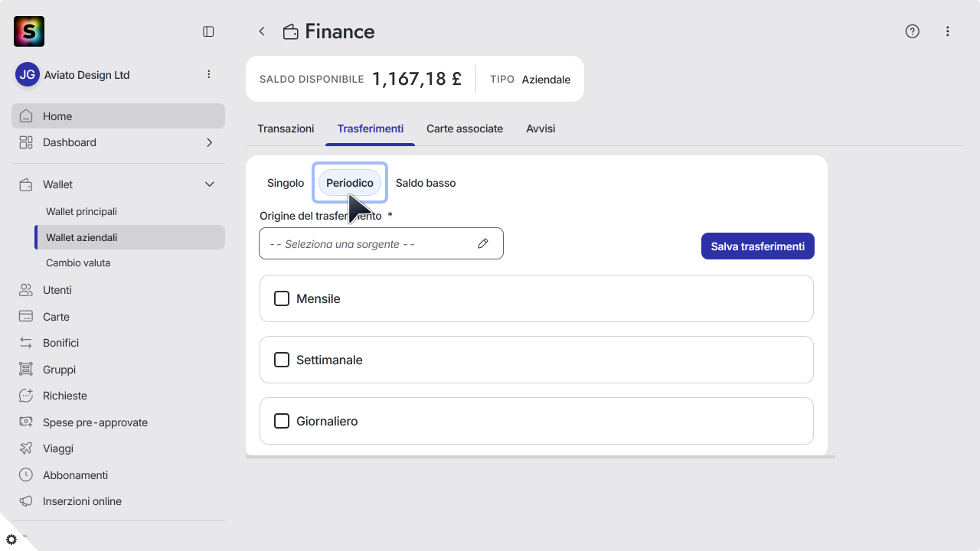Click the Gruppi icon
Screen dimensions: 980x551
(26, 370)
